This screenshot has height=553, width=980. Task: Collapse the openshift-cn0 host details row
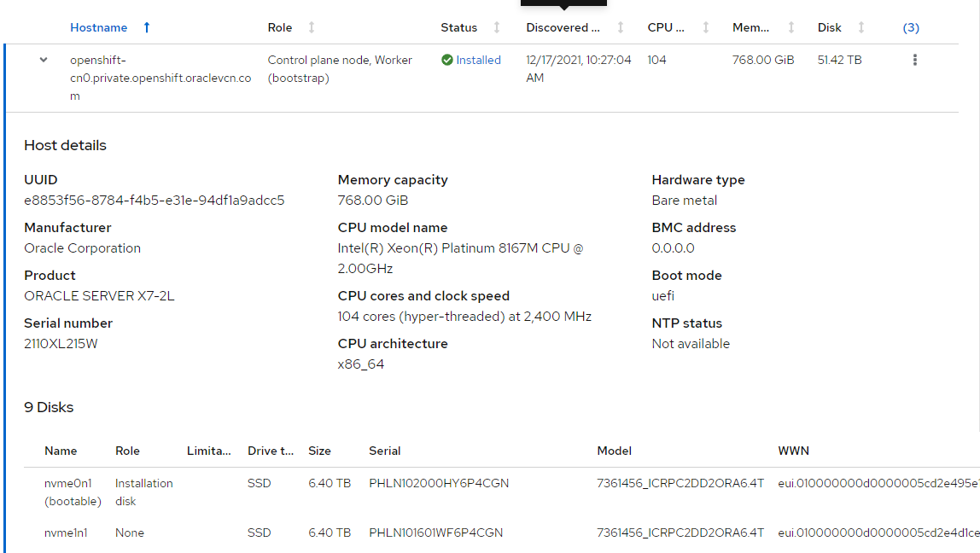tap(43, 60)
